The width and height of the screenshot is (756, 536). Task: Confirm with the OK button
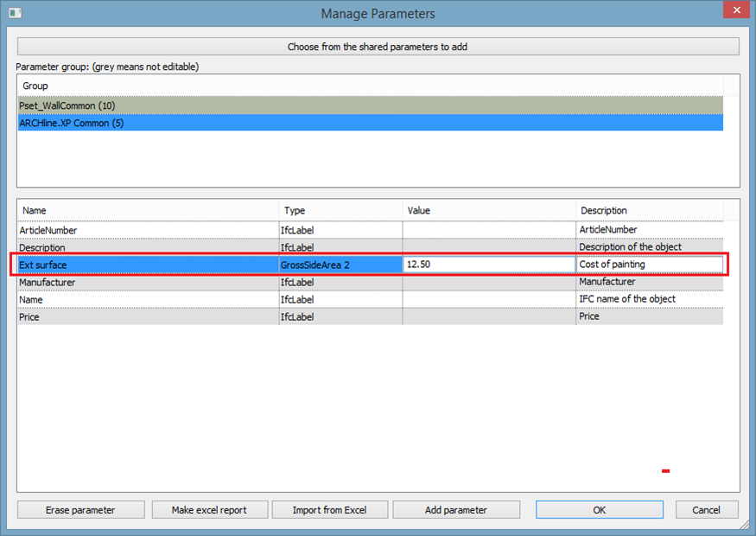(x=599, y=510)
